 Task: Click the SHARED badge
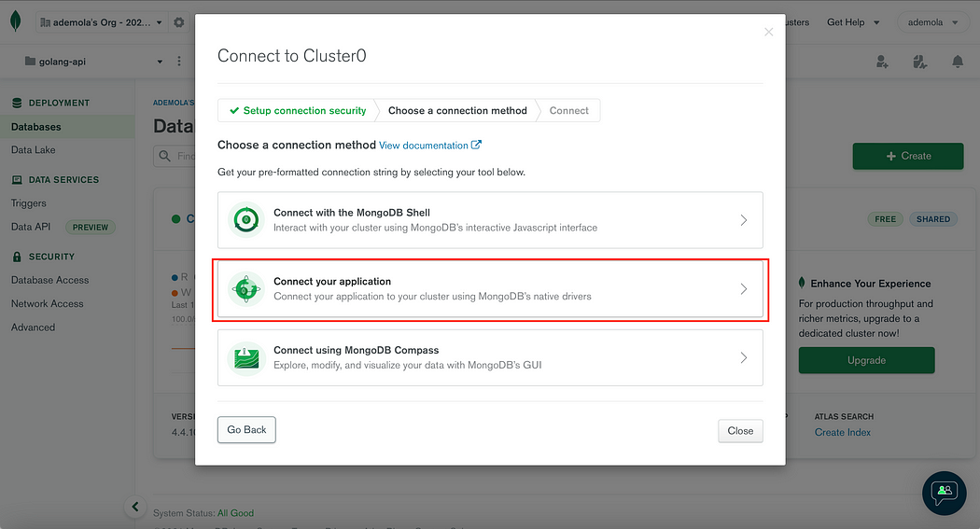(933, 219)
